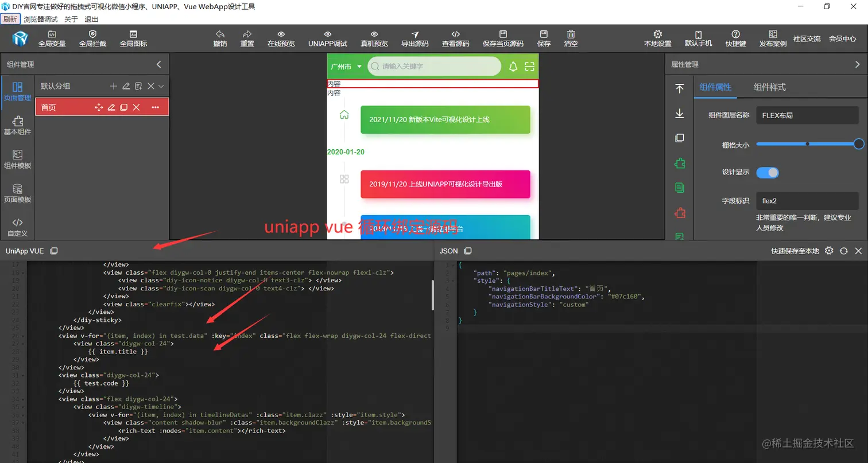Click 查看源码 view source icon

pyautogui.click(x=456, y=38)
